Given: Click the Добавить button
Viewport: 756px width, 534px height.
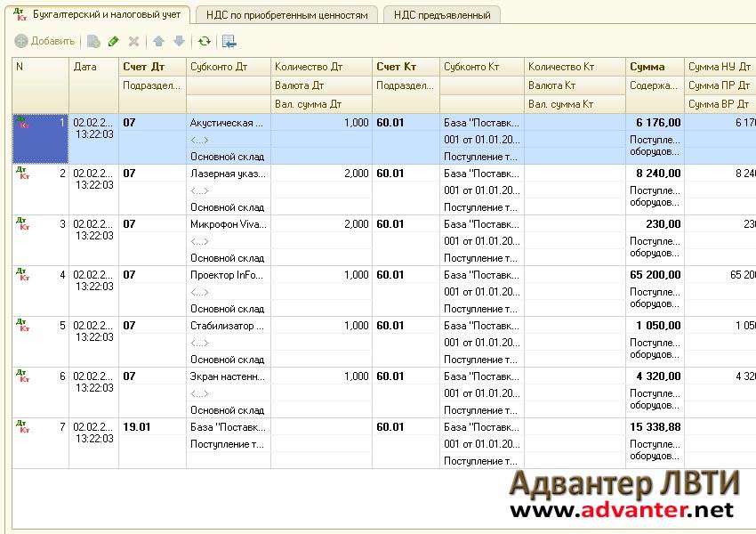Looking at the screenshot, I should (x=44, y=41).
